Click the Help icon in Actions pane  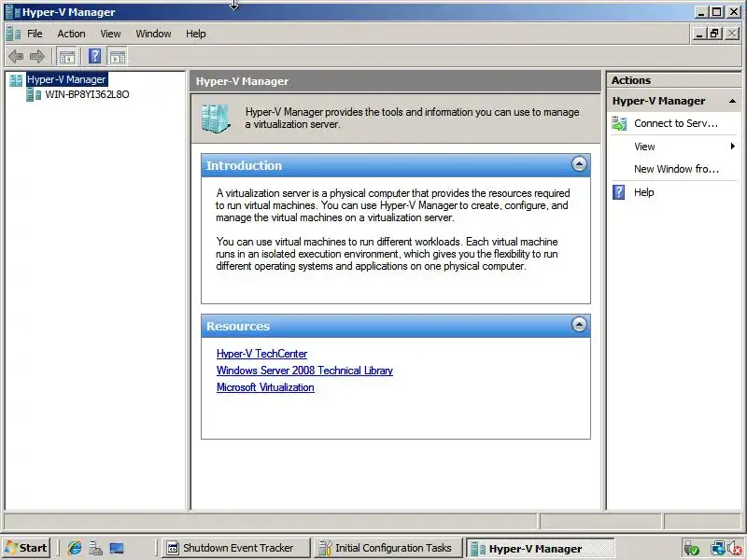point(618,192)
